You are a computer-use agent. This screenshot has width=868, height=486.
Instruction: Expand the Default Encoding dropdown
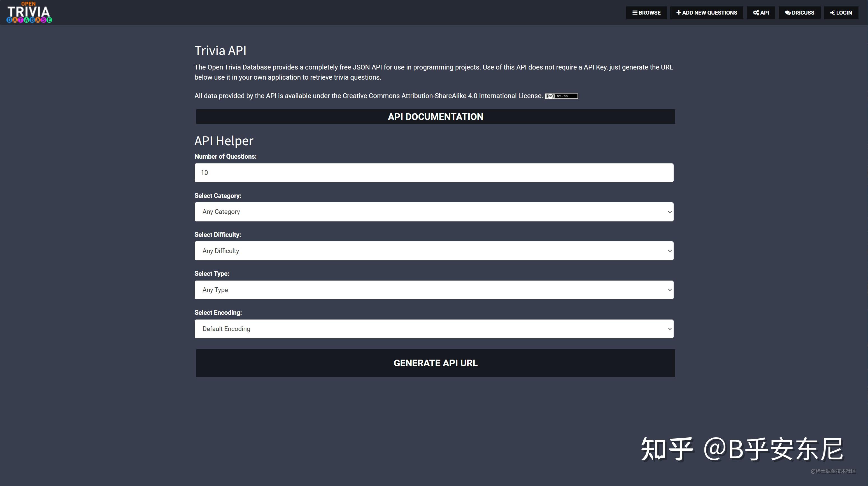point(434,329)
